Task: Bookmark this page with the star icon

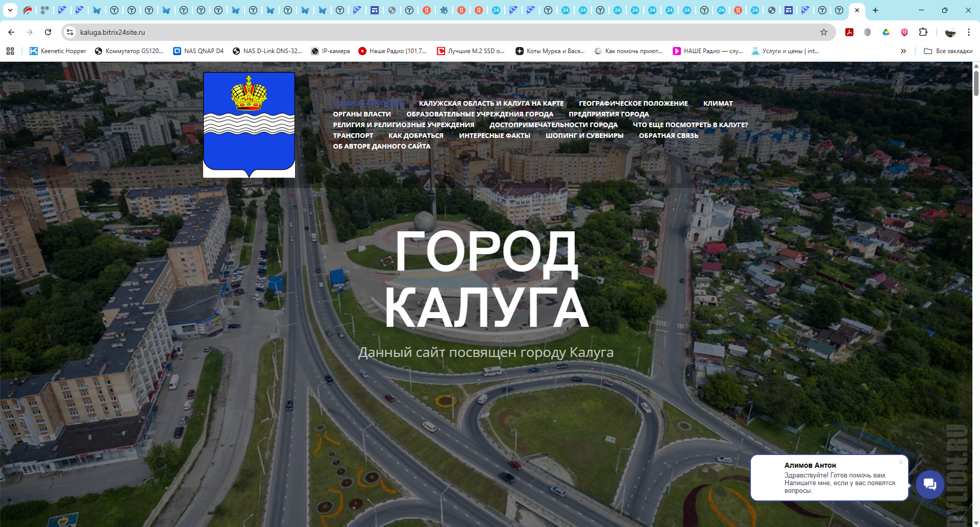Action: (x=824, y=32)
